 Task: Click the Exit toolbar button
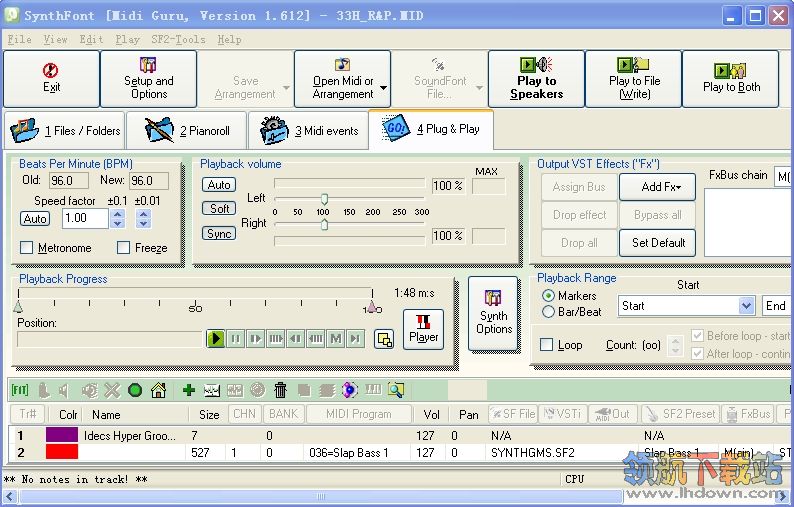[x=51, y=79]
